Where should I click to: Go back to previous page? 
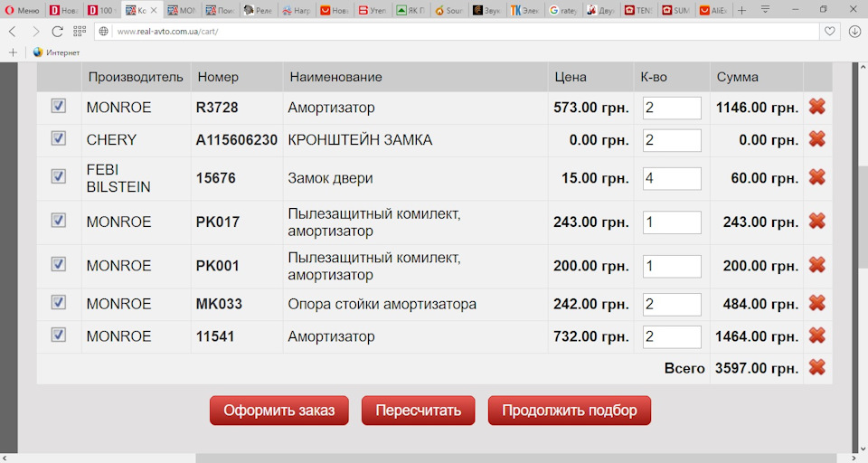(13, 32)
